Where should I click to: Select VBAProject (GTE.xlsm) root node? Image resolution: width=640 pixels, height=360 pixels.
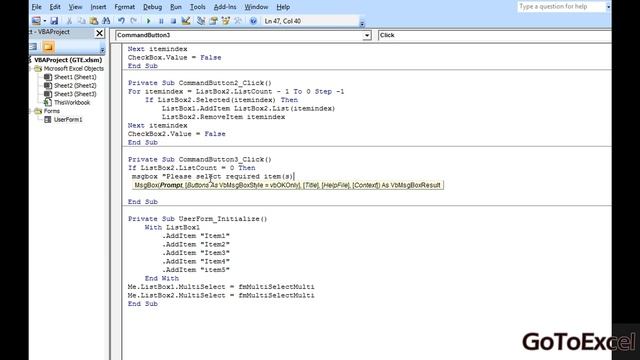tap(68, 60)
